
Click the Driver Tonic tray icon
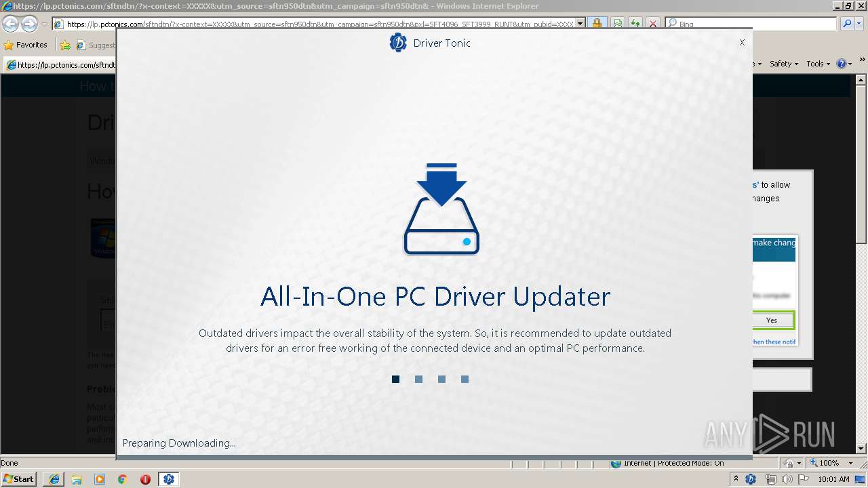[x=751, y=479]
